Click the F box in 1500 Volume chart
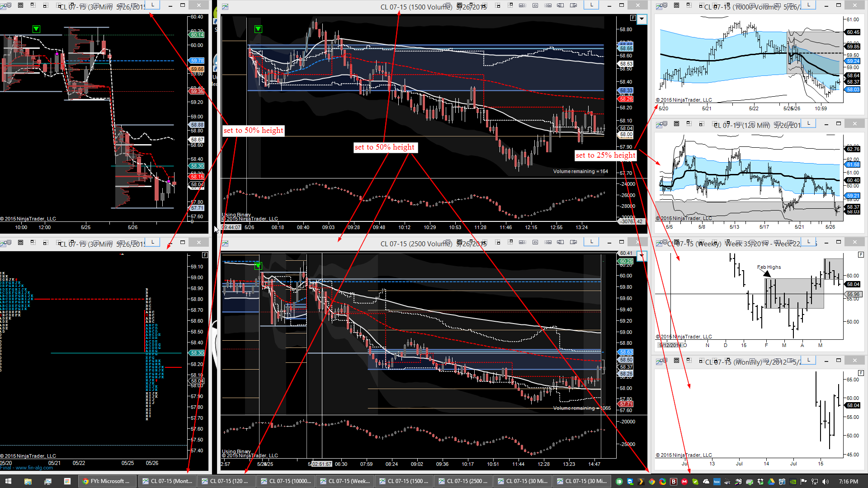The image size is (868, 488). [x=633, y=18]
